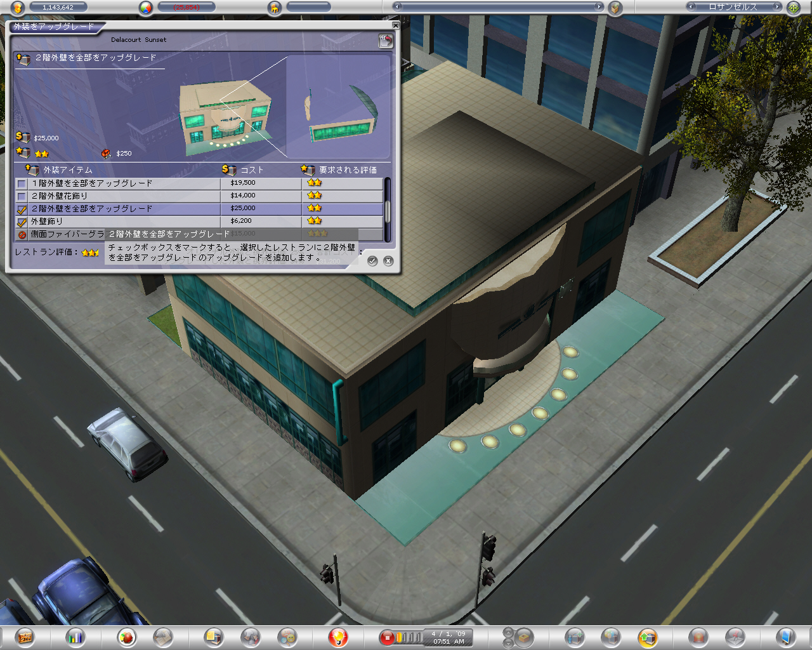Pause game with the red button
Image resolution: width=812 pixels, height=650 pixels.
pyautogui.click(x=386, y=637)
